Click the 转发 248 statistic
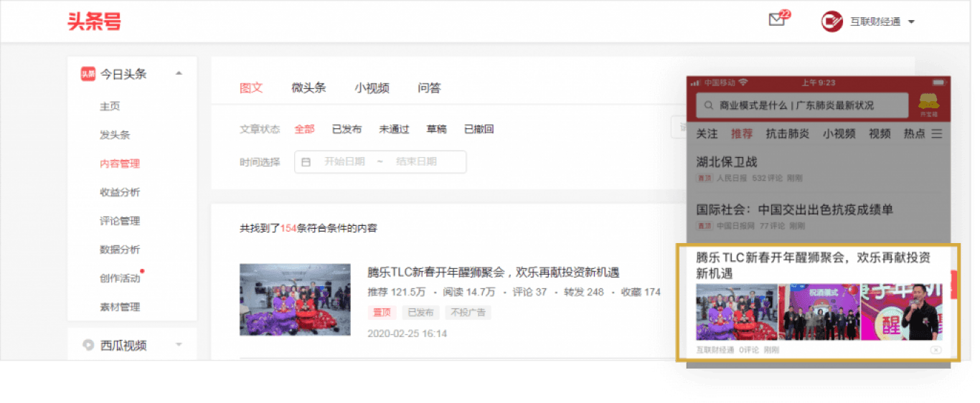The width and height of the screenshot is (980, 403). point(583,293)
